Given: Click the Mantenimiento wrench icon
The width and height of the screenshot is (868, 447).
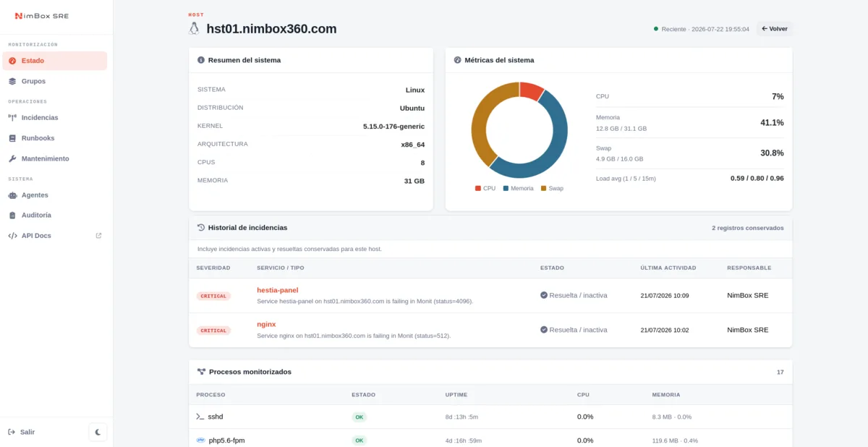Looking at the screenshot, I should click(x=12, y=158).
